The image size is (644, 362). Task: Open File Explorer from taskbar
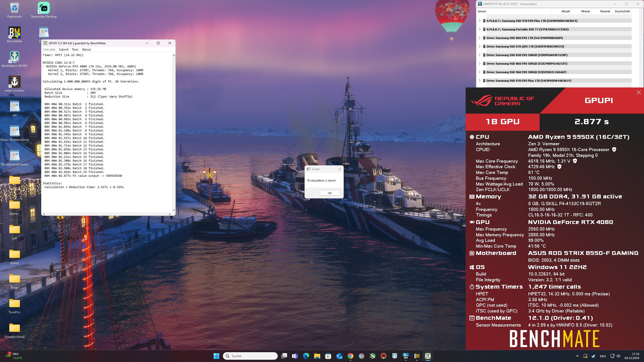tap(317, 356)
